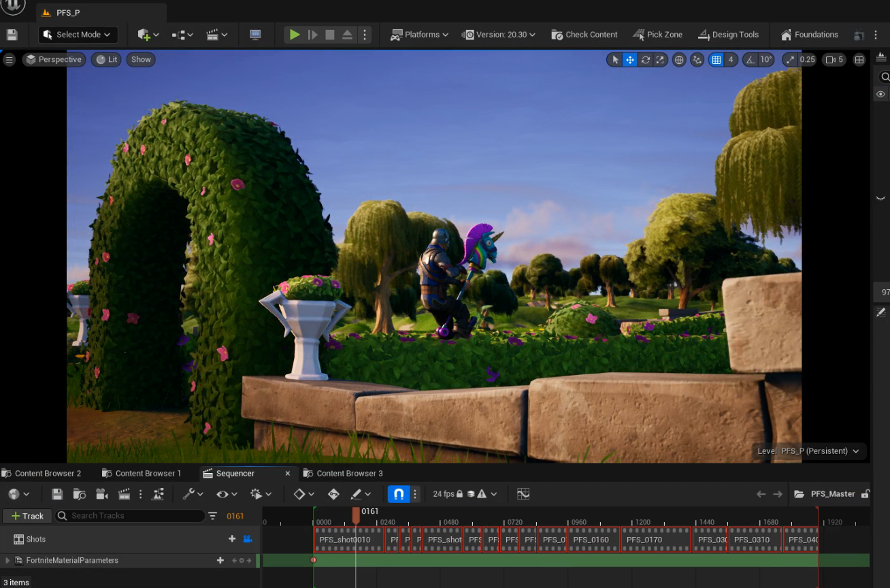
Task: Click the Check Content button
Action: [x=584, y=34]
